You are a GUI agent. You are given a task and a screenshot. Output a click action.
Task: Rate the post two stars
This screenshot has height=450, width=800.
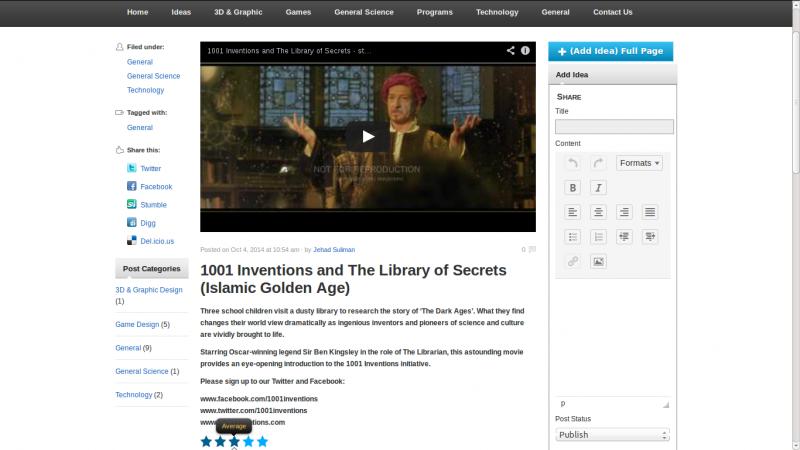point(220,441)
